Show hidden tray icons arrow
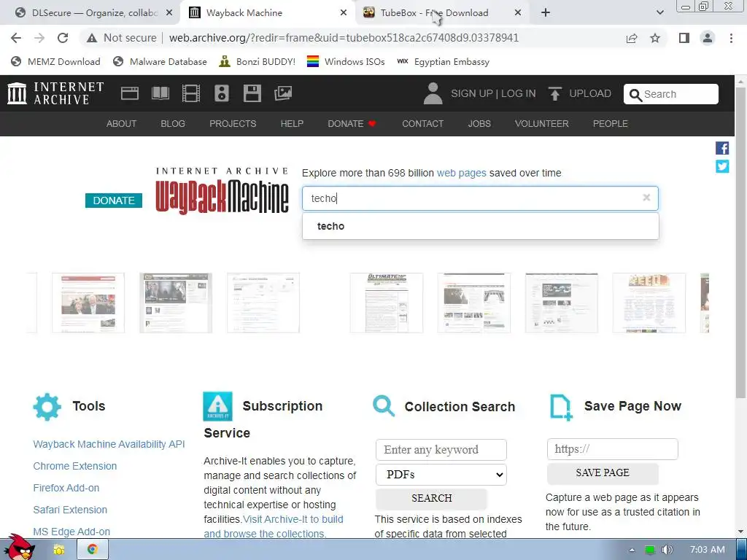747x560 pixels. tap(632, 550)
